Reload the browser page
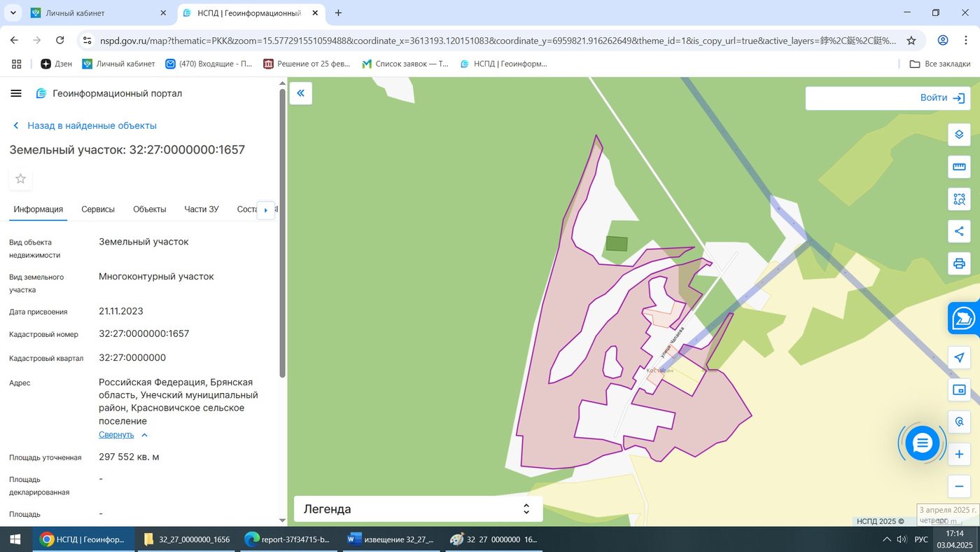Image resolution: width=980 pixels, height=552 pixels. 60,41
